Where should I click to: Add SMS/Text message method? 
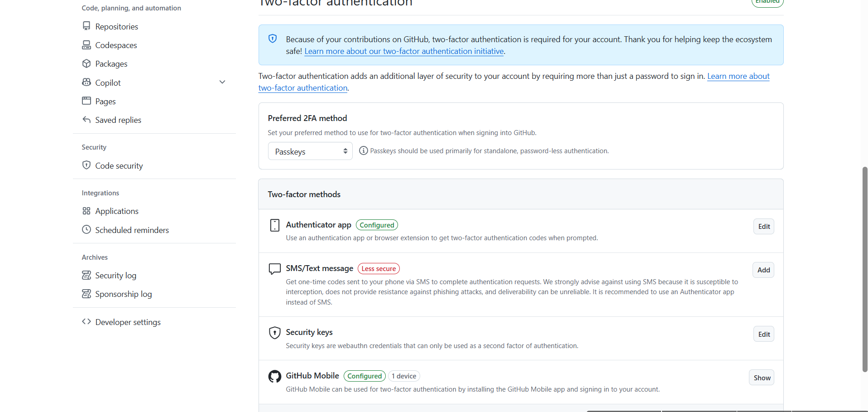pos(763,270)
